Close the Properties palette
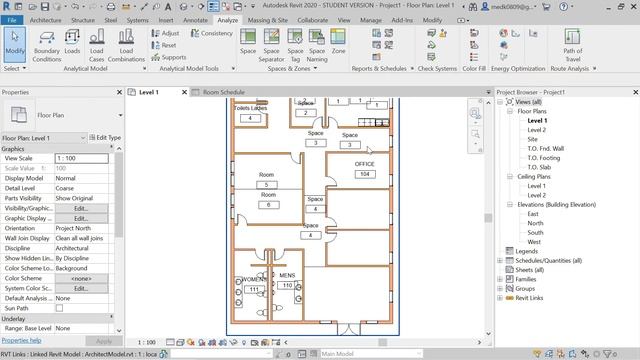The height and width of the screenshot is (360, 640). pyautogui.click(x=119, y=92)
